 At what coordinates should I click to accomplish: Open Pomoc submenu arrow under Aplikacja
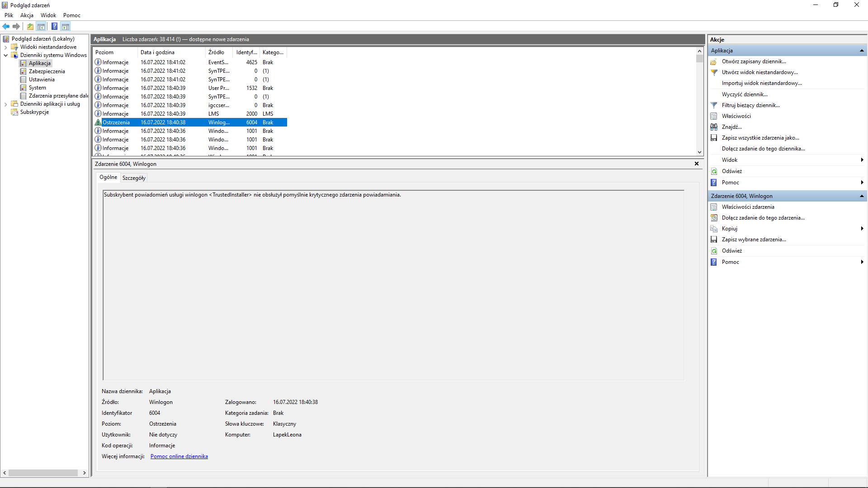[862, 183]
